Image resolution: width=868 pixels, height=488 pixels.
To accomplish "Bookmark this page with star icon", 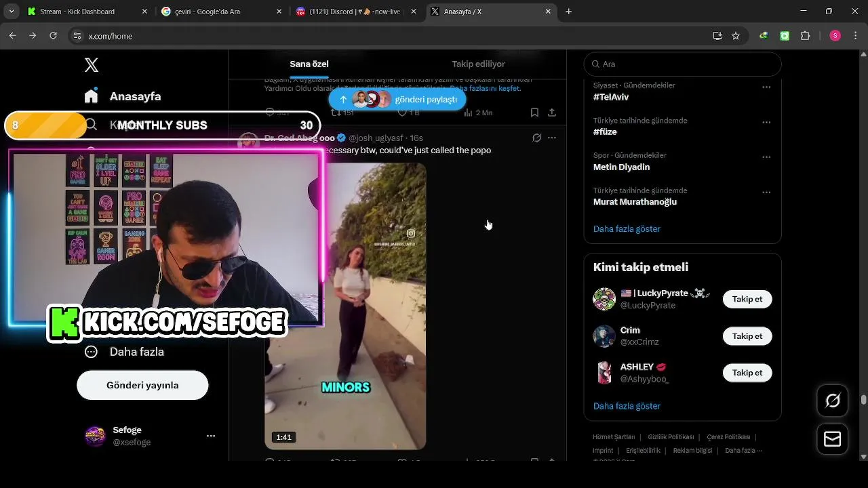I will (736, 36).
